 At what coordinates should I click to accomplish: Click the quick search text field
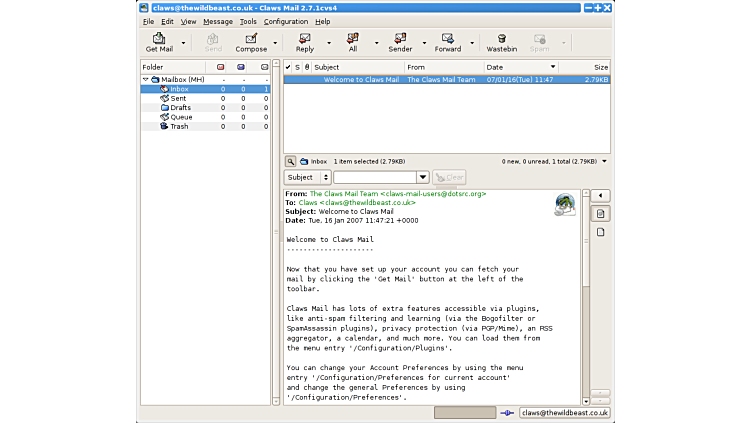point(375,177)
